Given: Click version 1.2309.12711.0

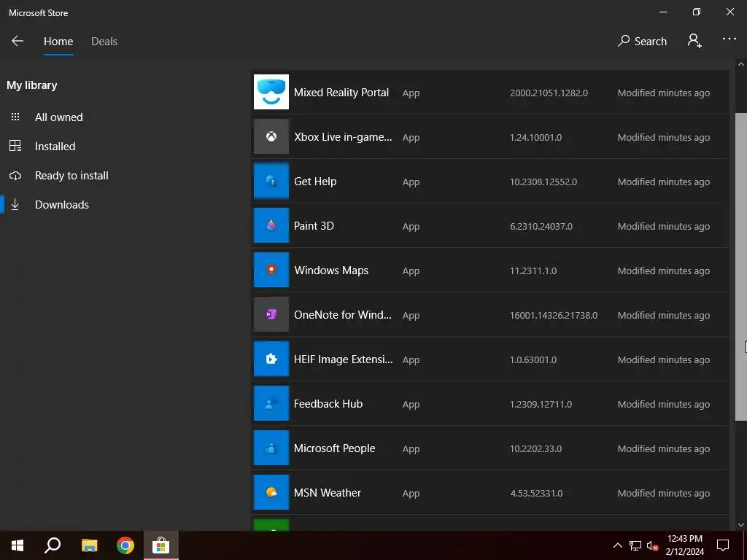Looking at the screenshot, I should coord(541,404).
